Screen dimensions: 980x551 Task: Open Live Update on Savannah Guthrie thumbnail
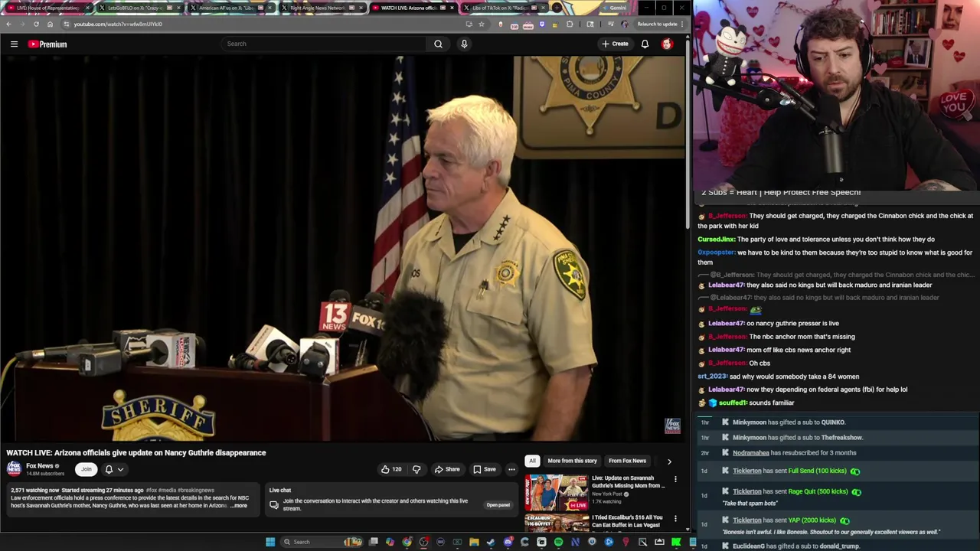(557, 493)
